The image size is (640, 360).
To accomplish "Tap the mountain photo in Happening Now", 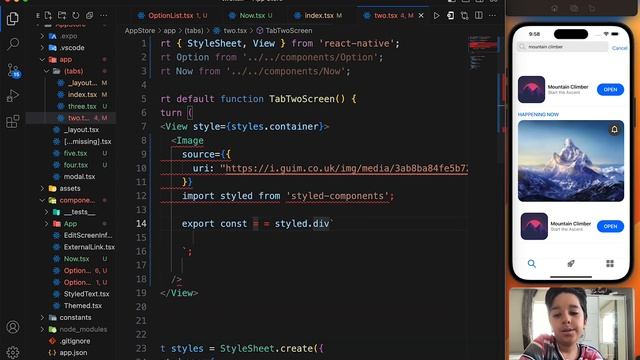I will (571, 161).
